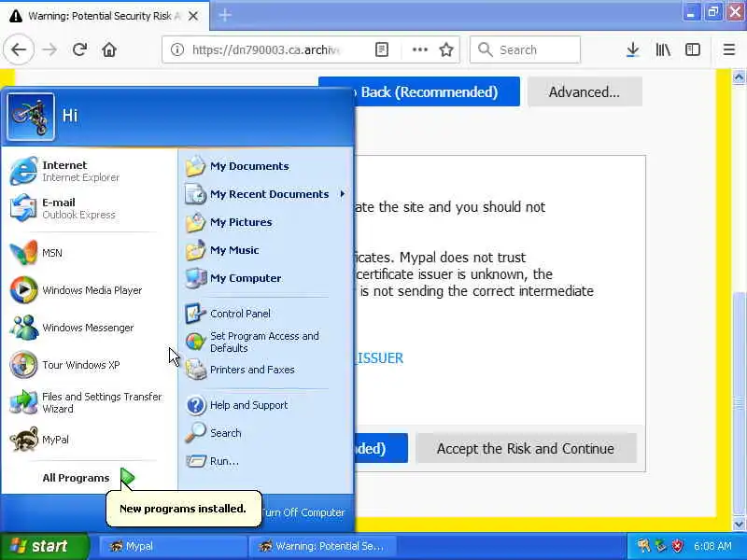Open Windows Media Player

89,290
